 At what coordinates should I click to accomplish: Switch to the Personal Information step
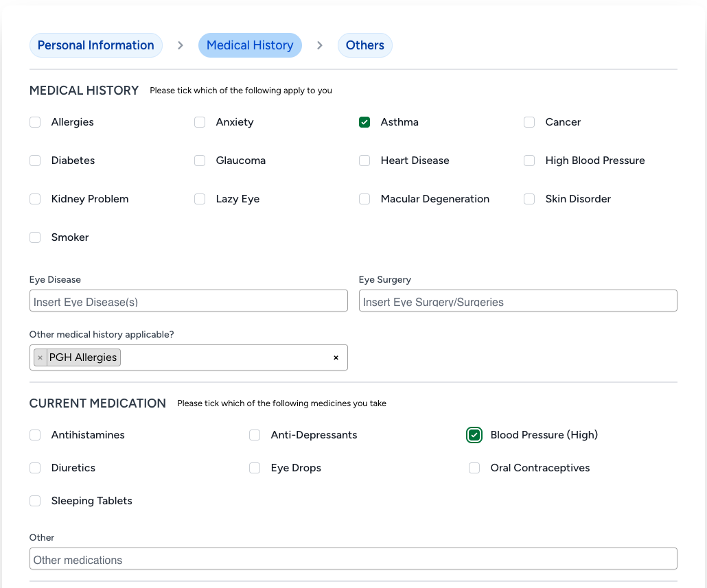(x=95, y=45)
